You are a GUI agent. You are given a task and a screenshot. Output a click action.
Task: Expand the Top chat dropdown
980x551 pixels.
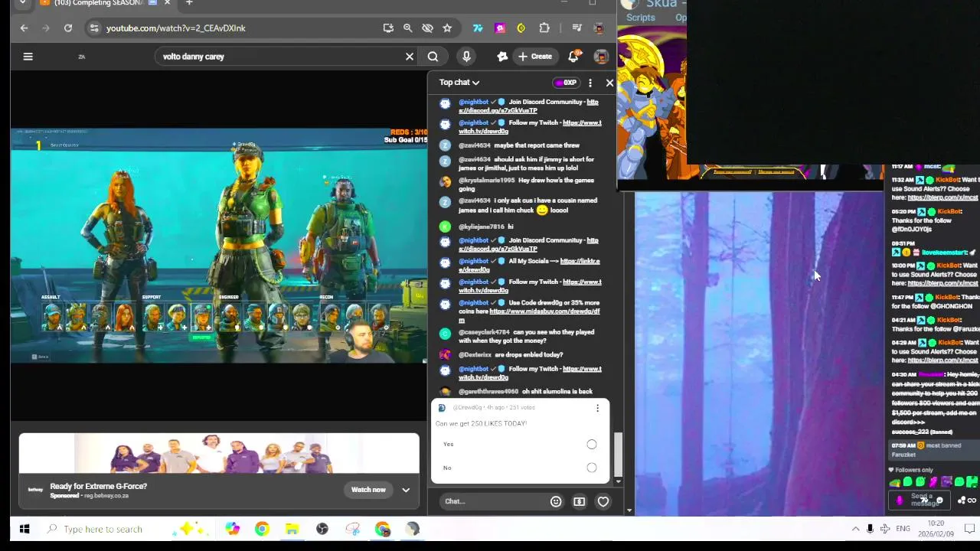tap(459, 83)
